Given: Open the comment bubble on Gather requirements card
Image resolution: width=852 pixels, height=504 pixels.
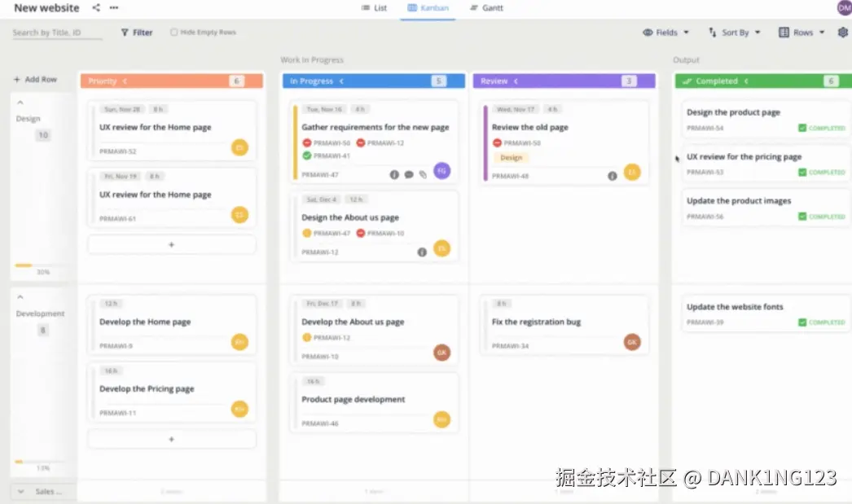Looking at the screenshot, I should click(x=409, y=174).
